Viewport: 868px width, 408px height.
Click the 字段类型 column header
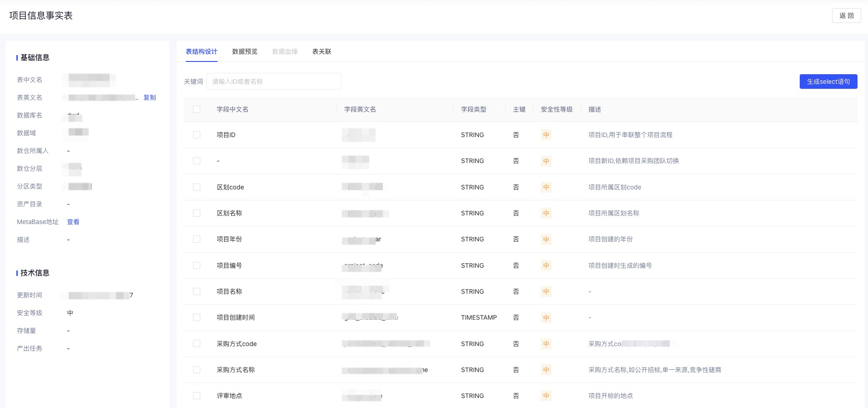(x=473, y=109)
